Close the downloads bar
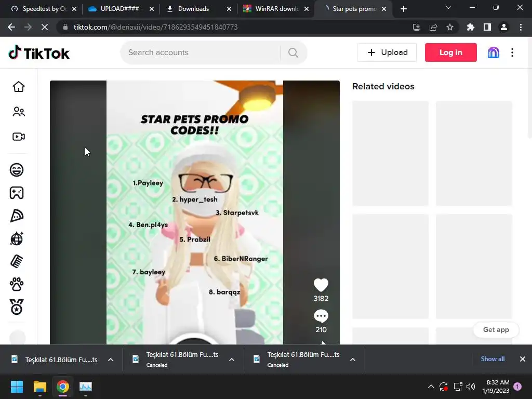Viewport: 532px width, 399px height. click(523, 359)
